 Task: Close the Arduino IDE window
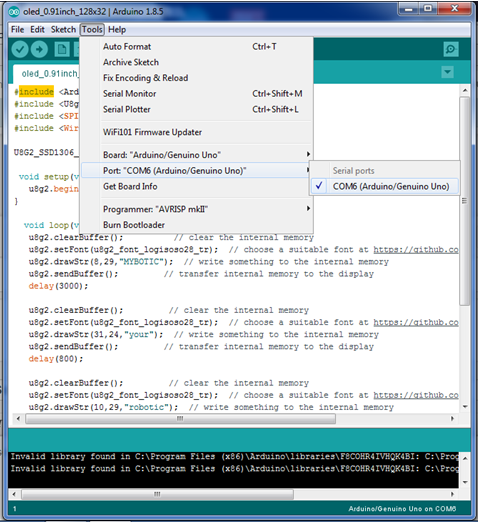455,9
